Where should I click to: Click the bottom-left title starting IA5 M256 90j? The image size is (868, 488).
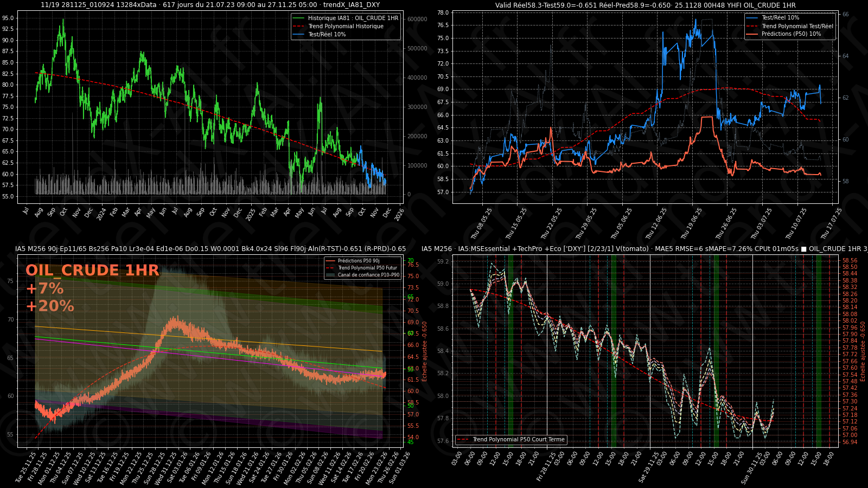(210, 249)
